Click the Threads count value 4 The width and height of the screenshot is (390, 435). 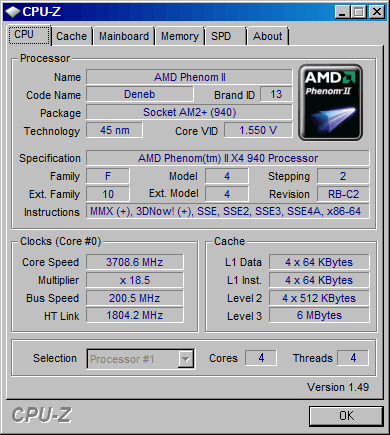click(x=353, y=358)
